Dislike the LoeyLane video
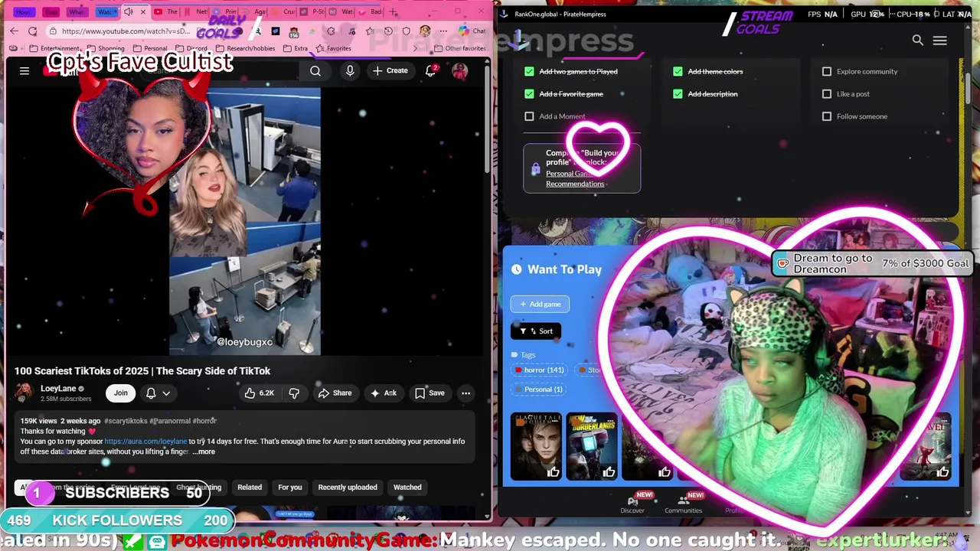The image size is (980, 551). [294, 393]
